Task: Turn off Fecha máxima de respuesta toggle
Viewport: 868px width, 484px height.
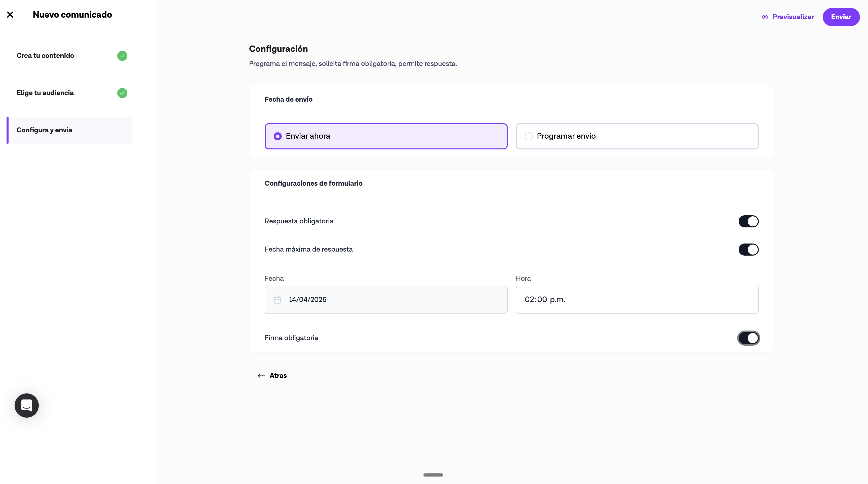Action: coord(748,250)
